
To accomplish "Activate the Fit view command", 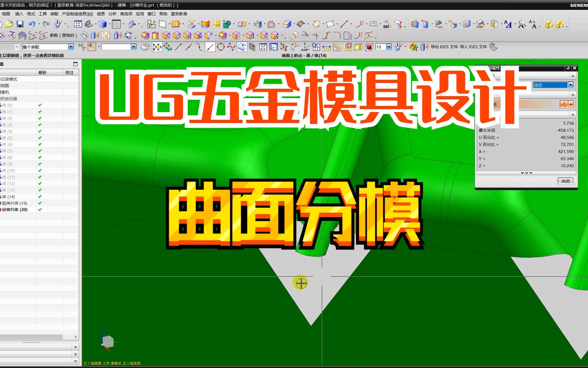I will 77,24.
